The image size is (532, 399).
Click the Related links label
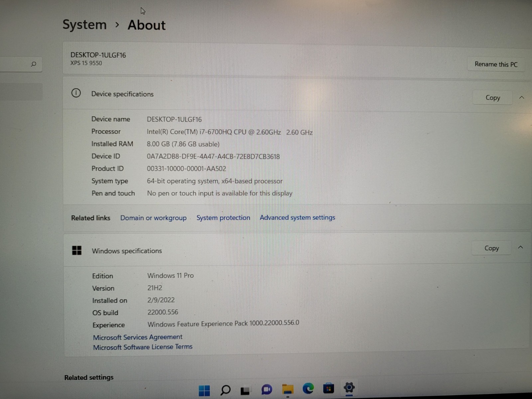point(90,218)
